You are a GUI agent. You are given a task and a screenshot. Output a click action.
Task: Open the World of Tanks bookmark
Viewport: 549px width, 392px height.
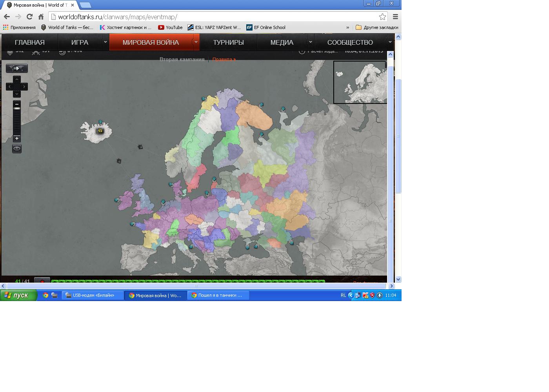[67, 27]
